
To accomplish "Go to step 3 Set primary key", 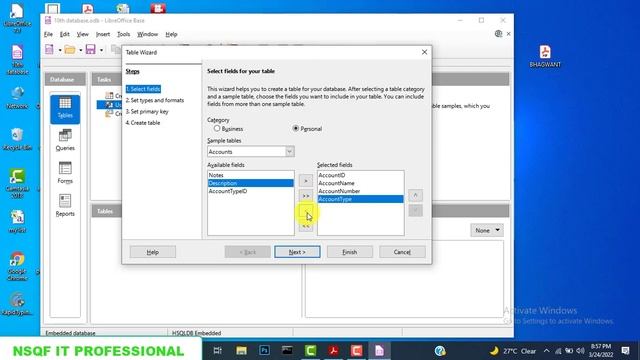I will tap(147, 111).
